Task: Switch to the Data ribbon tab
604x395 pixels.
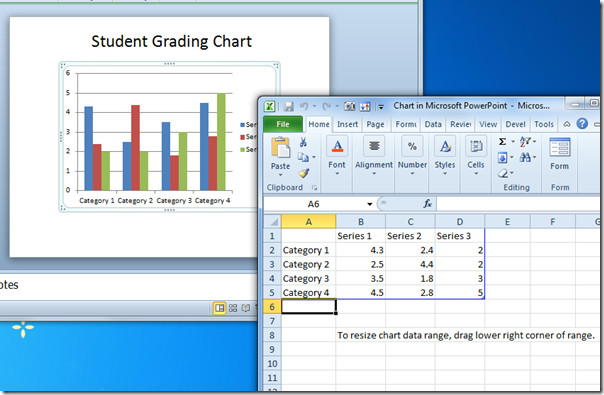Action: pos(433,124)
